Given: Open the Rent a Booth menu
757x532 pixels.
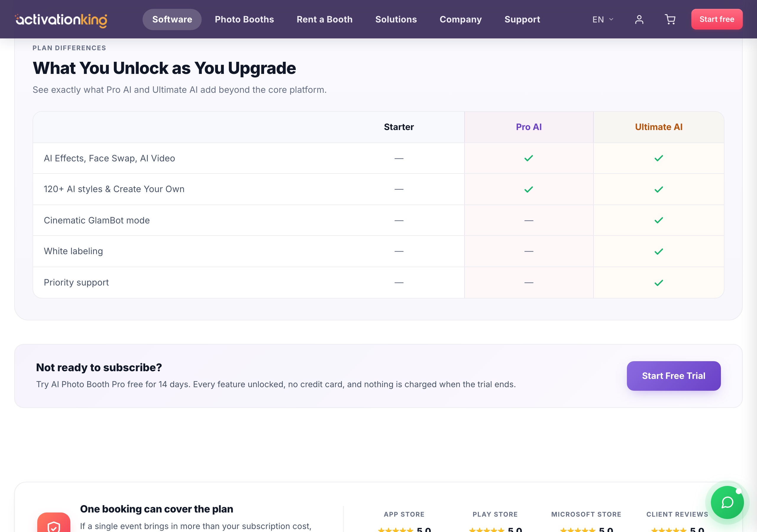Looking at the screenshot, I should tap(324, 20).
